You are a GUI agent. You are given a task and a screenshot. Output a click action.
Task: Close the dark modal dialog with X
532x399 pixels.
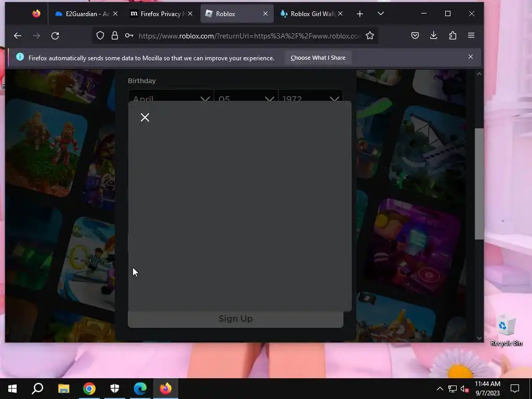145,117
